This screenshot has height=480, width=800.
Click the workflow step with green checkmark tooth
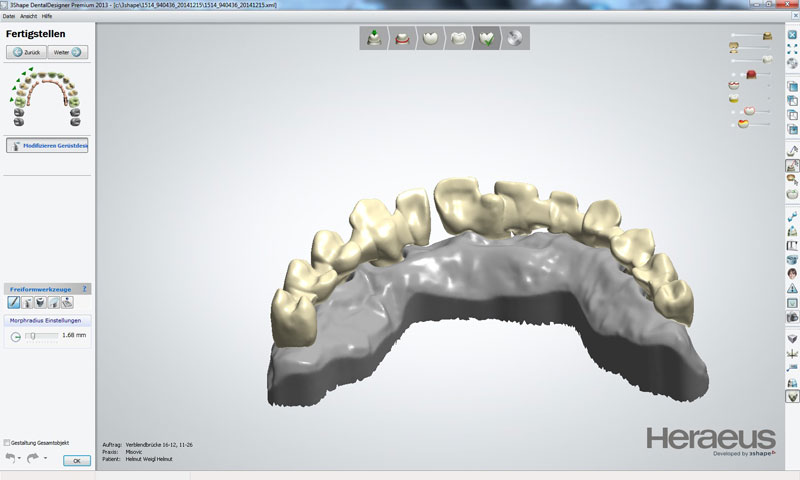488,38
